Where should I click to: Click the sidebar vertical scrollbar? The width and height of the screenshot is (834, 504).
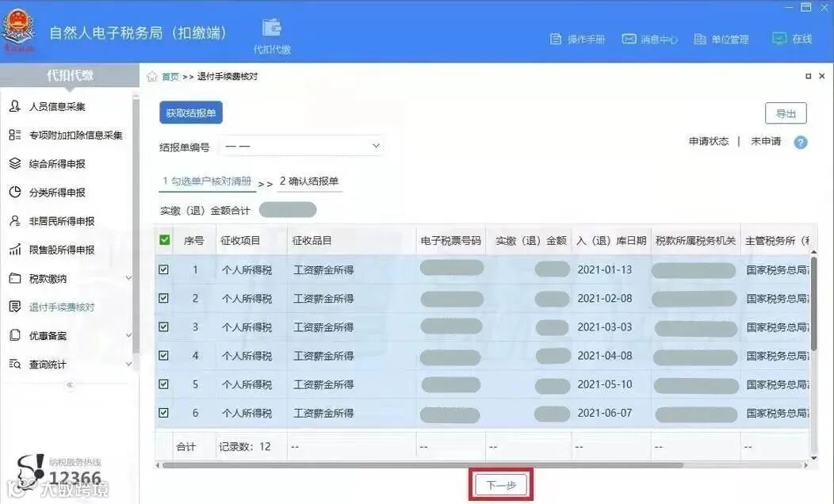[x=136, y=226]
